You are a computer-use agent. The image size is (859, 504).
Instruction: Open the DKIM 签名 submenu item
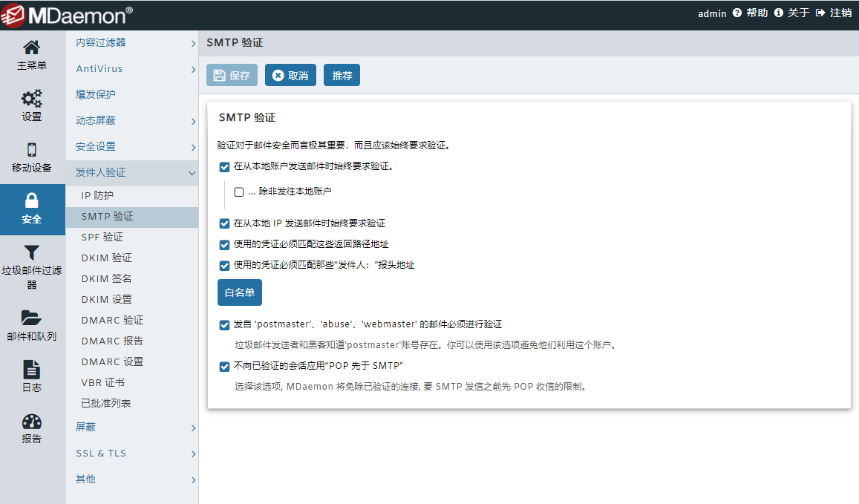point(132,279)
